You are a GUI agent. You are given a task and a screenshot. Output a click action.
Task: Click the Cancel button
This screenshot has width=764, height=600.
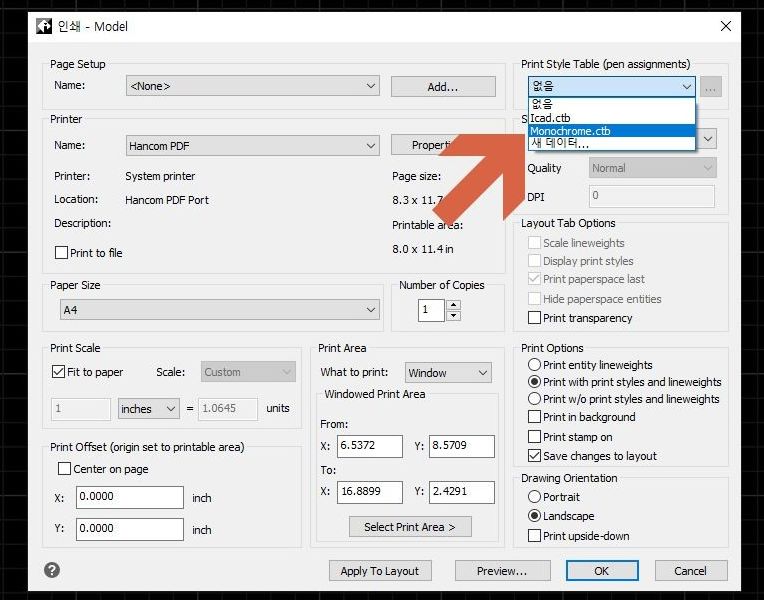point(690,571)
